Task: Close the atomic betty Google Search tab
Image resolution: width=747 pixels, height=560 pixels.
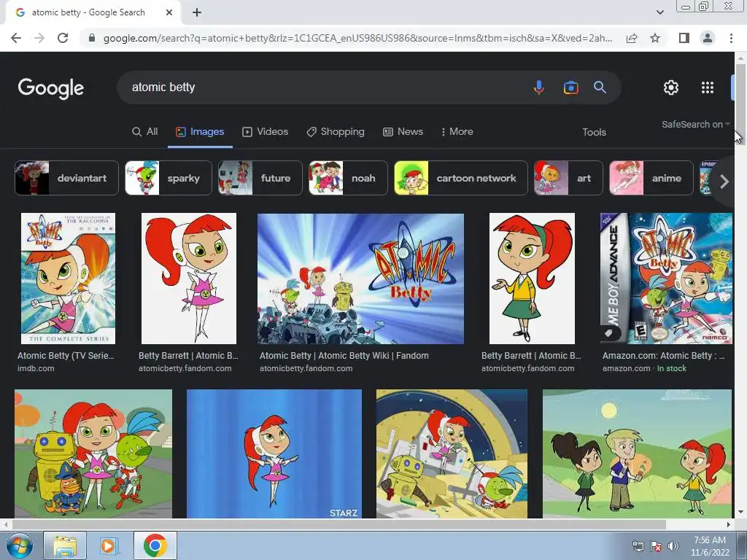Action: point(169,12)
